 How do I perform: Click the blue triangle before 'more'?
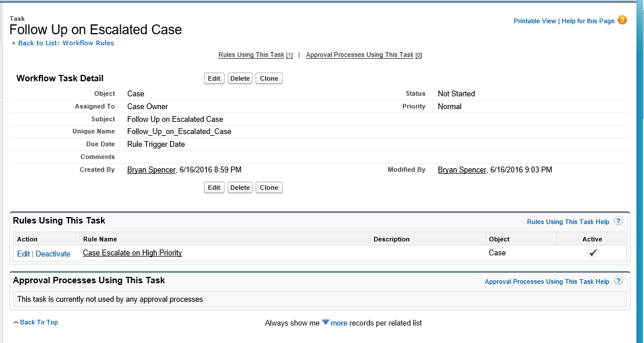326,323
